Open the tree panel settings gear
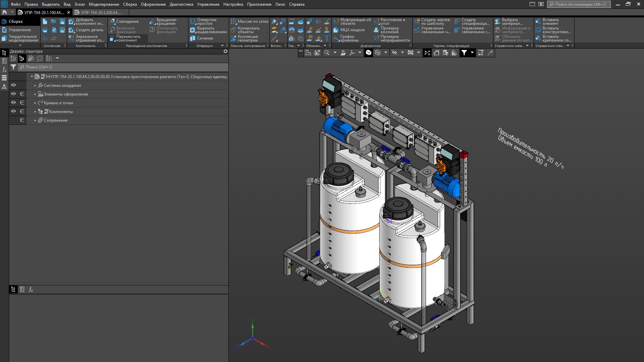The image size is (644, 362). [x=225, y=51]
